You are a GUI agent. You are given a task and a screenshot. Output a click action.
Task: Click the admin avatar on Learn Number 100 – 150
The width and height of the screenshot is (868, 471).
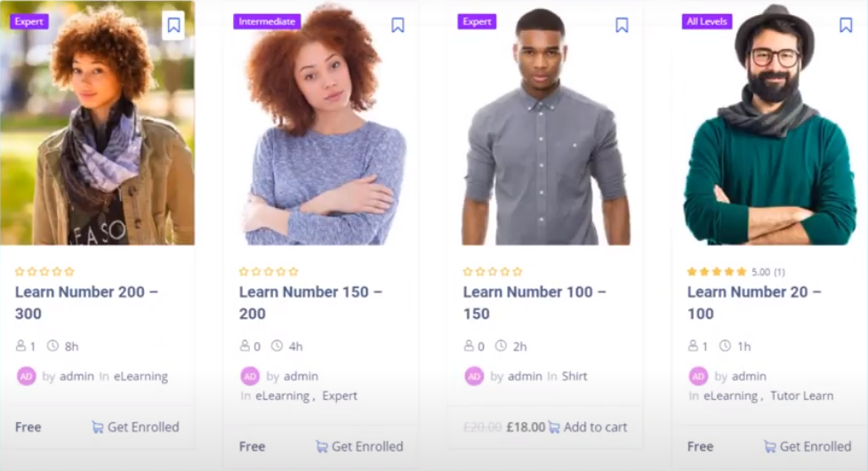pyautogui.click(x=474, y=377)
